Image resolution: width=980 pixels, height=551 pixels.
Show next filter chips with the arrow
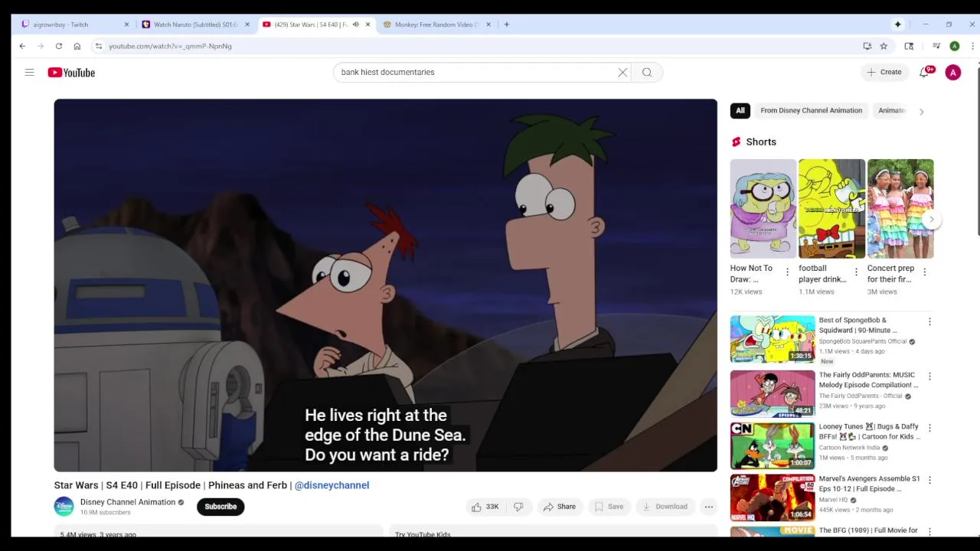pyautogui.click(x=921, y=112)
